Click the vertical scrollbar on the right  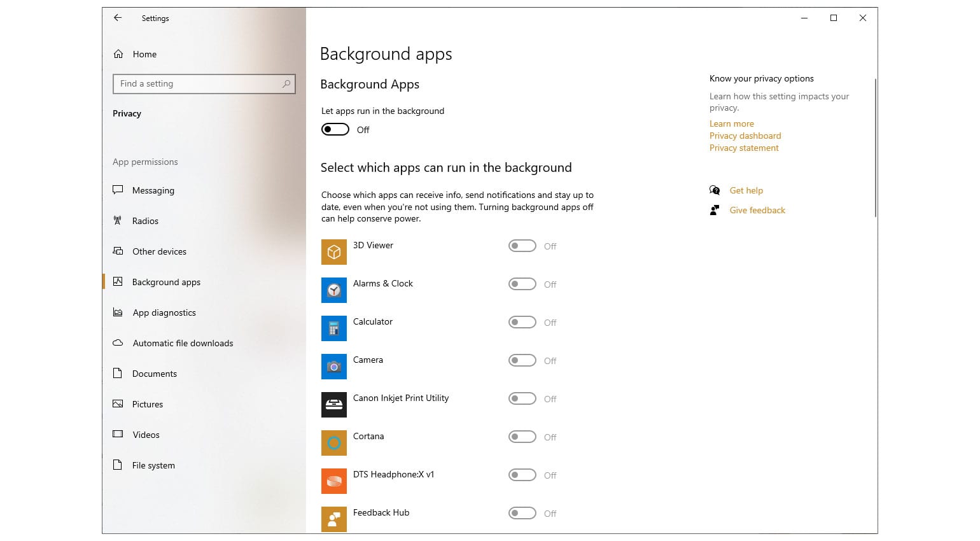[876, 148]
